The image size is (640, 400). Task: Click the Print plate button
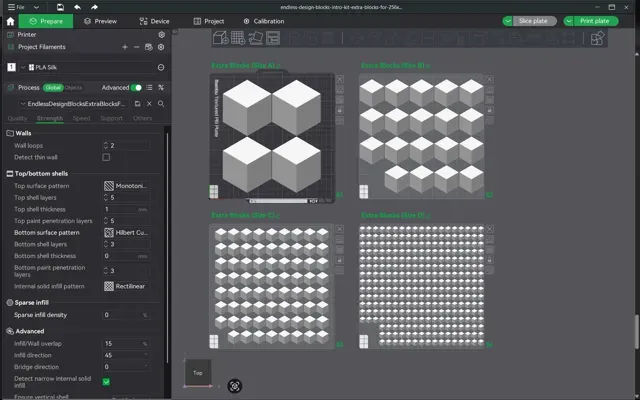[596, 21]
